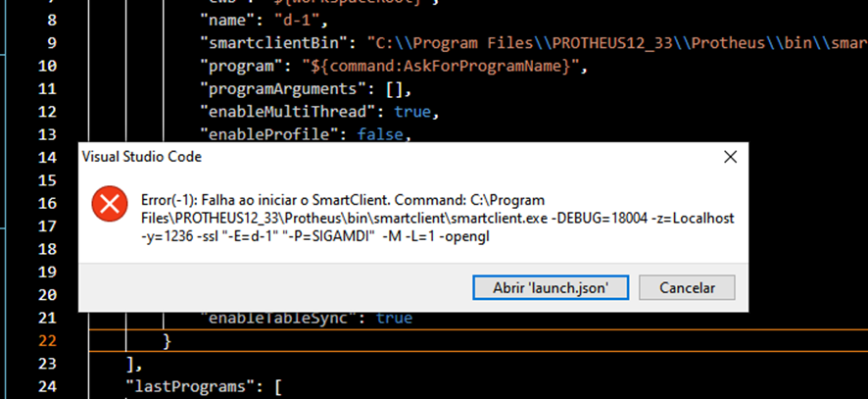Close the Visual Studio Code error dialog
Viewport: 868px width, 399px height.
730,158
